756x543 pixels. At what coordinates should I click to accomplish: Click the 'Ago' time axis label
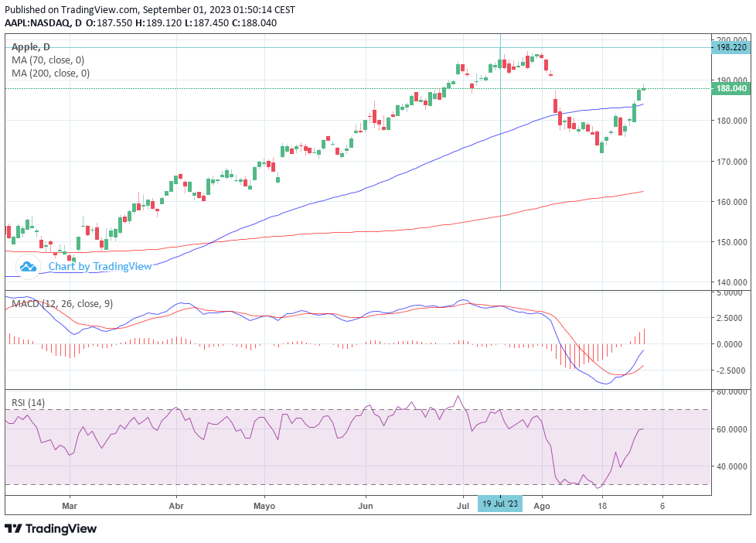click(x=542, y=506)
